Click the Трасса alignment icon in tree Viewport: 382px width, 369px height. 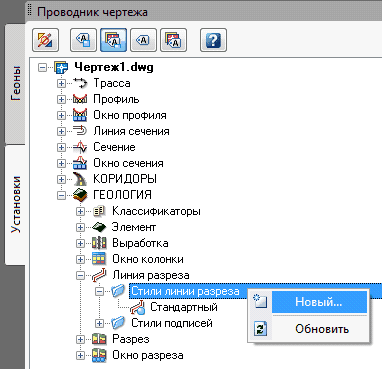pyautogui.click(x=80, y=83)
